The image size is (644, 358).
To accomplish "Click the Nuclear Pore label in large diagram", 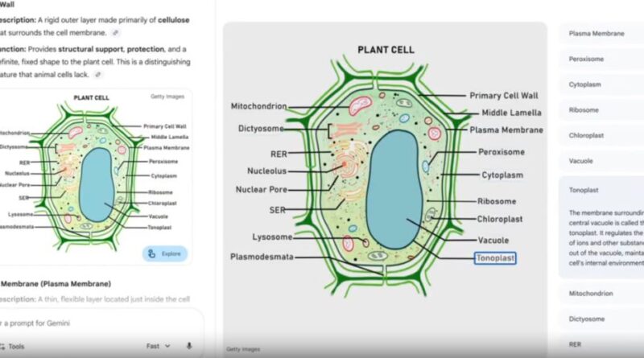I will [262, 190].
